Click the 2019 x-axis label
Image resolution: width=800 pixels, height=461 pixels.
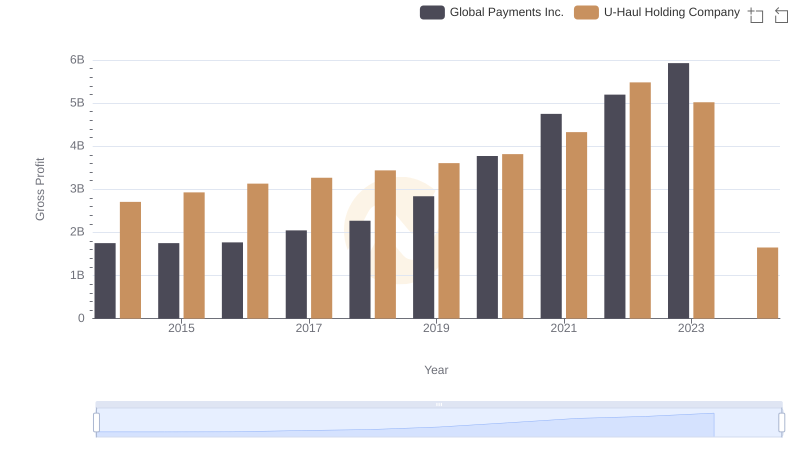436,328
